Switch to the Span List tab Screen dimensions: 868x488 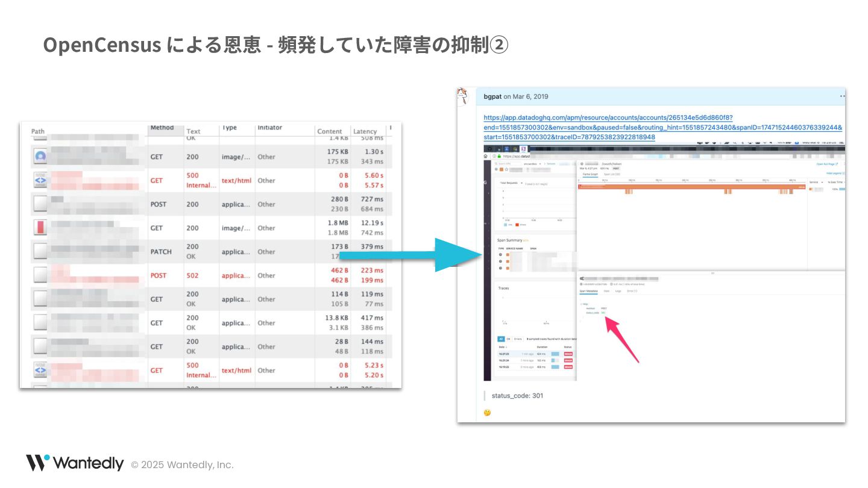pyautogui.click(x=612, y=174)
